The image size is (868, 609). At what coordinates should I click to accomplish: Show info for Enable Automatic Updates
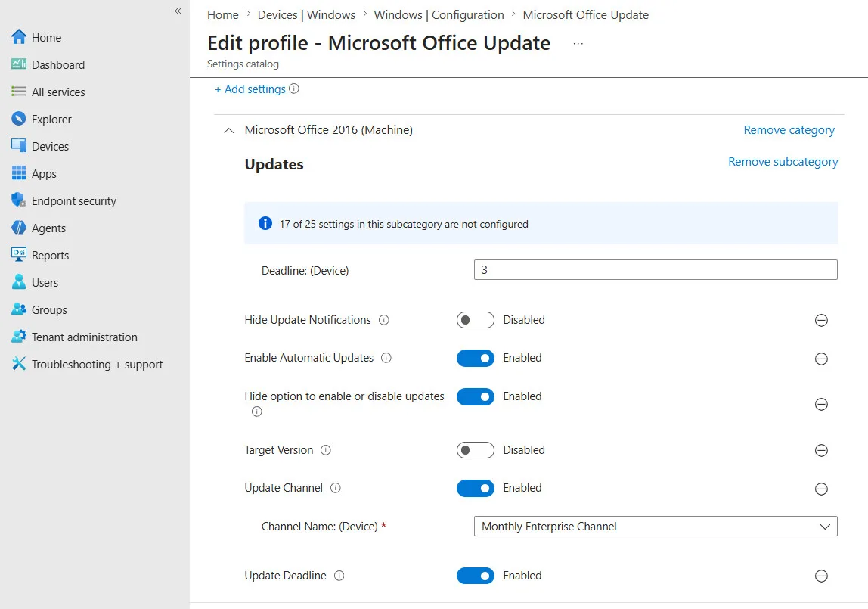[386, 358]
